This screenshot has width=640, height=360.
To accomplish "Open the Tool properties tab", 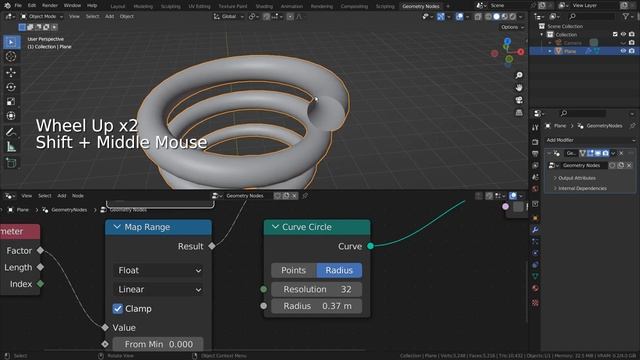I will point(535,128).
